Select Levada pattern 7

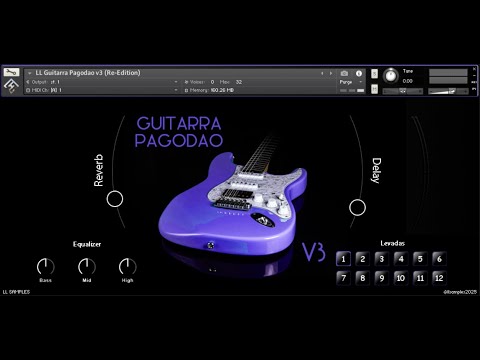pyautogui.click(x=343, y=278)
